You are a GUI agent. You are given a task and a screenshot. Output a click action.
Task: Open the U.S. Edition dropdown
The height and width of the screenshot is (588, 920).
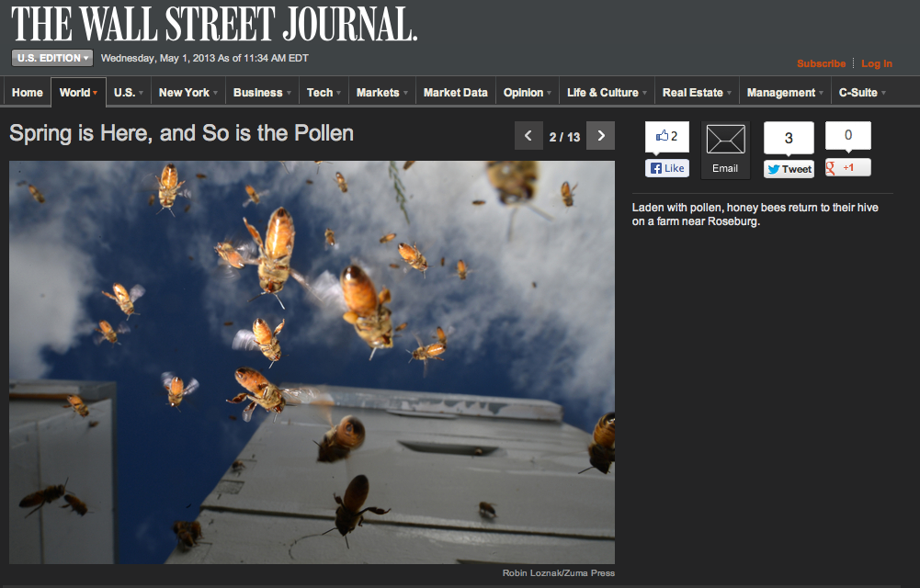click(53, 58)
